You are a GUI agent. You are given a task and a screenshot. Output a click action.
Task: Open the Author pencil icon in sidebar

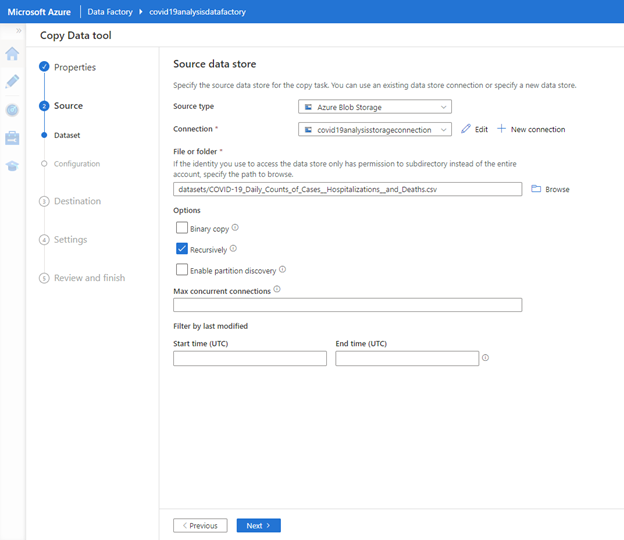point(12,81)
